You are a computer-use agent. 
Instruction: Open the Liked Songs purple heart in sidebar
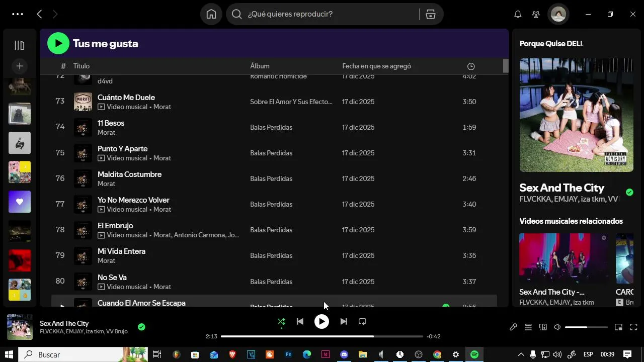[20, 202]
